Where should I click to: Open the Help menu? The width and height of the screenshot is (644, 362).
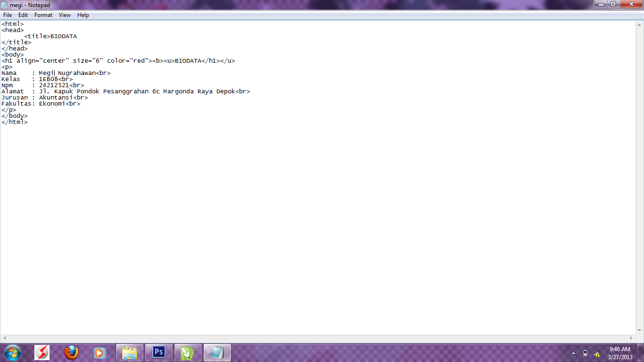83,15
